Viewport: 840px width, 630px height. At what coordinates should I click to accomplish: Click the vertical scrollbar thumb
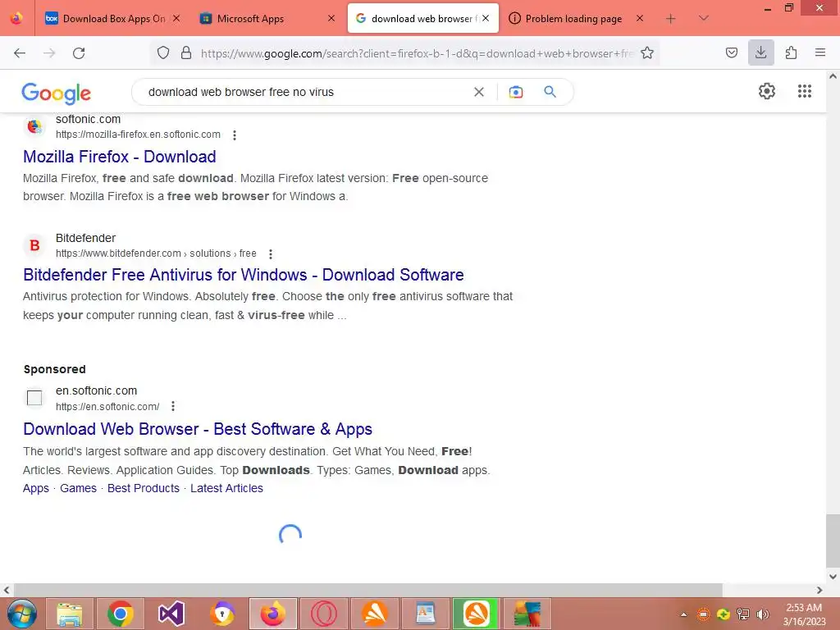click(833, 541)
